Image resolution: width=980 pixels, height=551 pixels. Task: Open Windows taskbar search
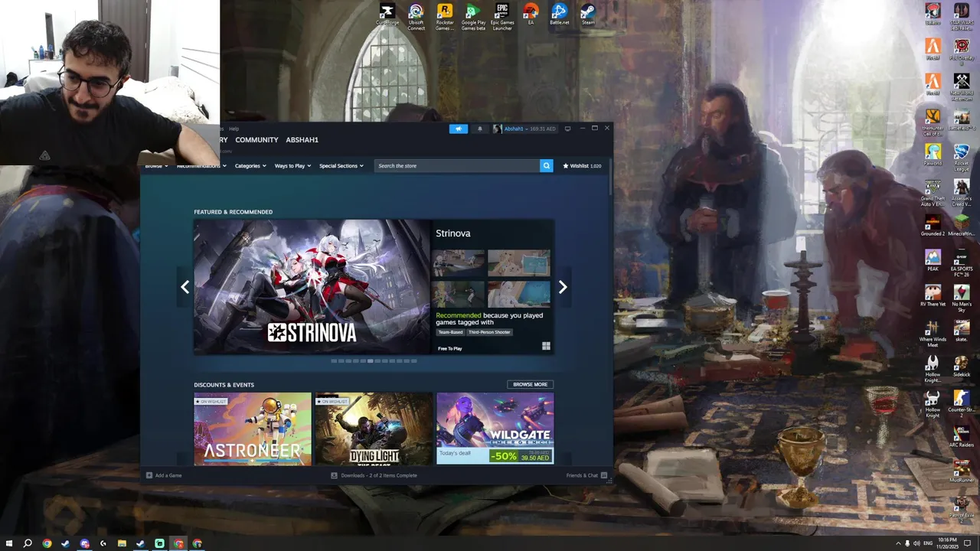(28, 543)
